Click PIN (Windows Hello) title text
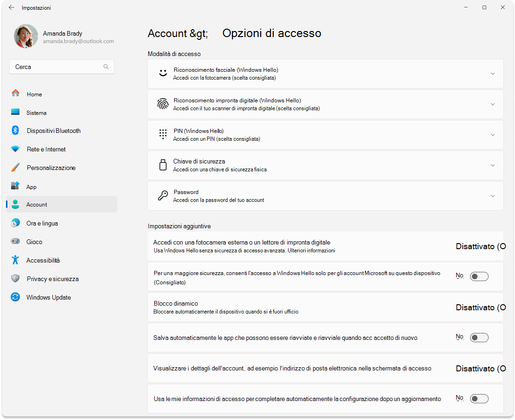The height and width of the screenshot is (420, 515). pos(199,131)
